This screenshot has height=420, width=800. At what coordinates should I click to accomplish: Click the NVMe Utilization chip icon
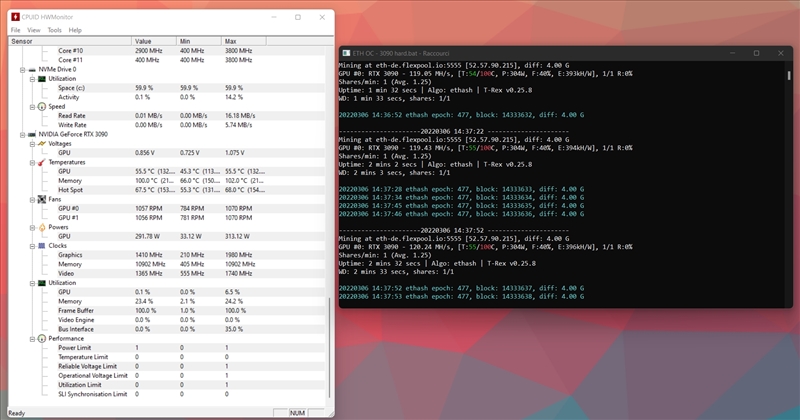coord(42,79)
